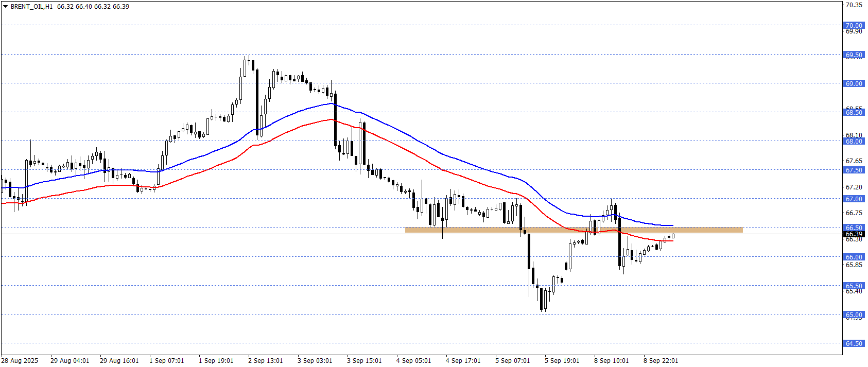Click the 64.50 price level label
868x367 pixels.
point(854,343)
